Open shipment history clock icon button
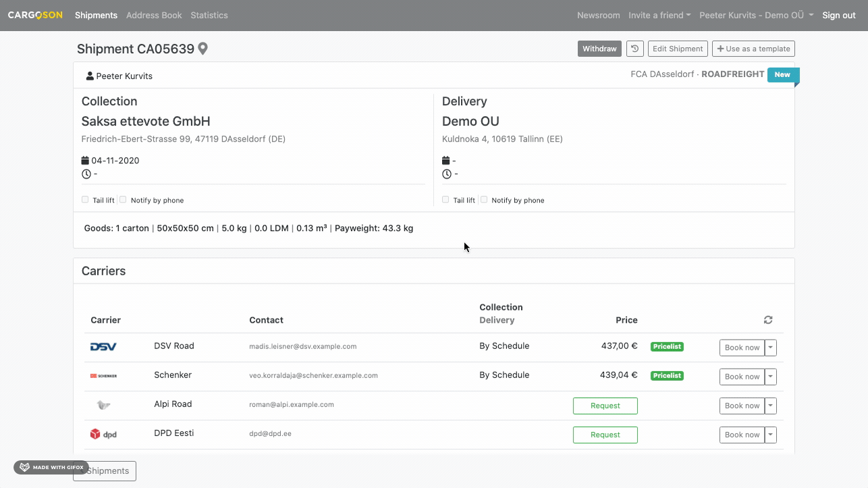Screen dimensions: 868x488 click(x=634, y=49)
